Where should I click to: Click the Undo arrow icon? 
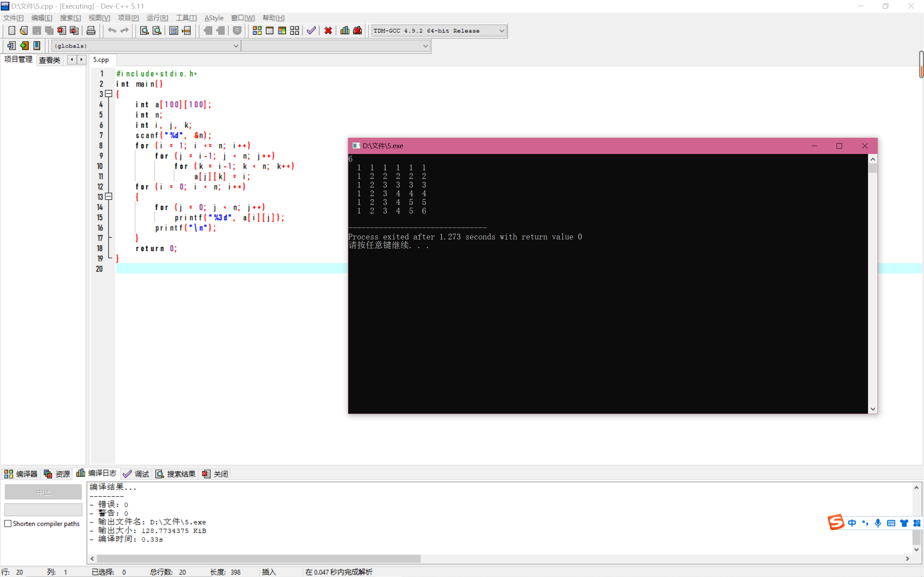[x=112, y=31]
